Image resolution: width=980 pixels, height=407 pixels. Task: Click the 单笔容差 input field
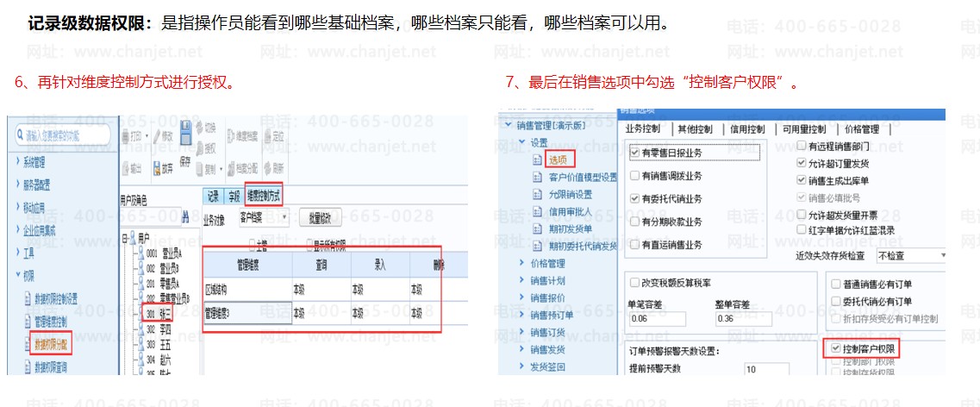pos(659,319)
